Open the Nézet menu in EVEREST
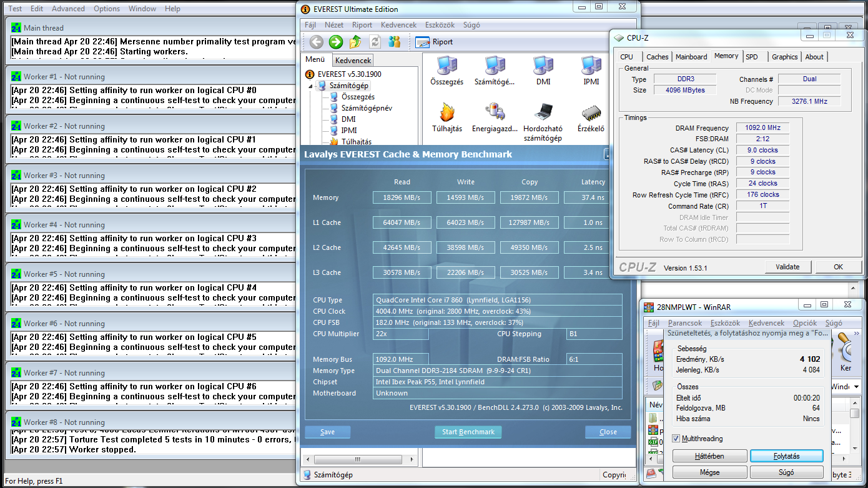Image resolution: width=868 pixels, height=488 pixels. coord(334,25)
